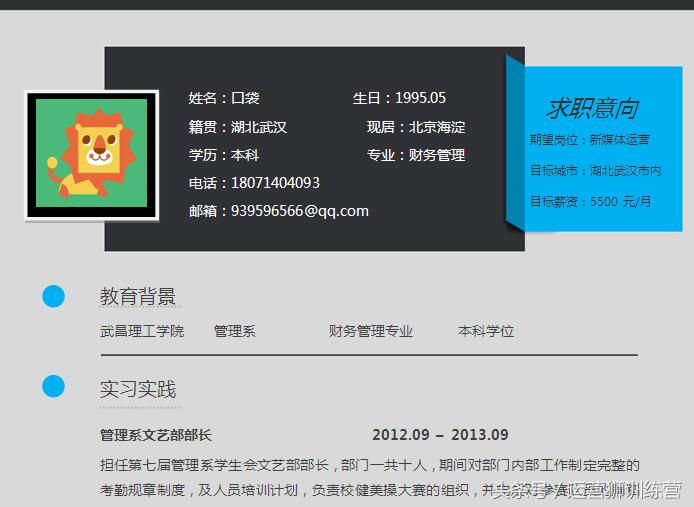Click the school name 武昌理工学院

pyautogui.click(x=142, y=331)
